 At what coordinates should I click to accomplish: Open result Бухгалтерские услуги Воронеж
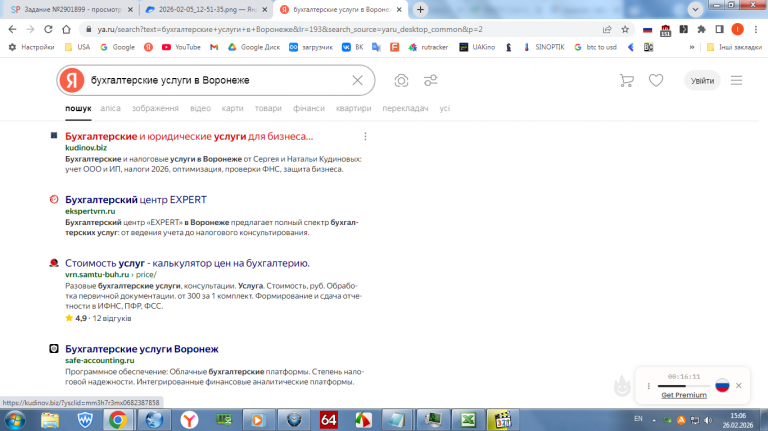[x=142, y=349]
